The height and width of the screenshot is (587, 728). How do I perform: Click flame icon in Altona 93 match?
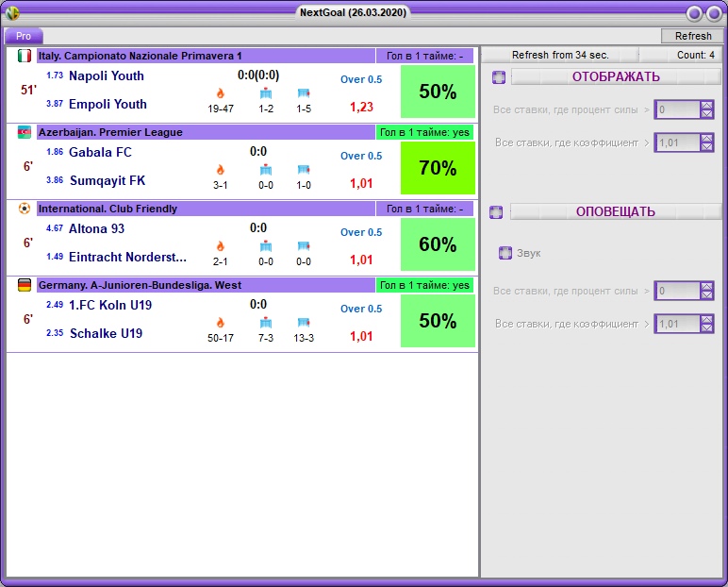point(221,246)
